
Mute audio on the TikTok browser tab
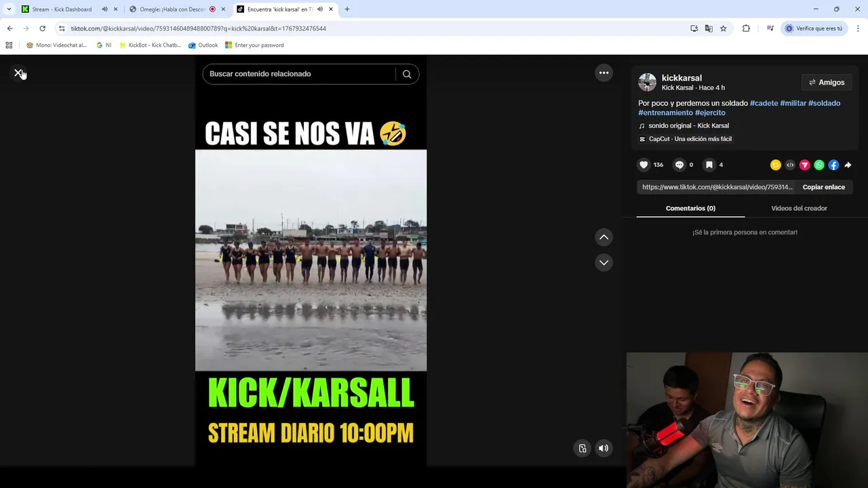click(319, 9)
